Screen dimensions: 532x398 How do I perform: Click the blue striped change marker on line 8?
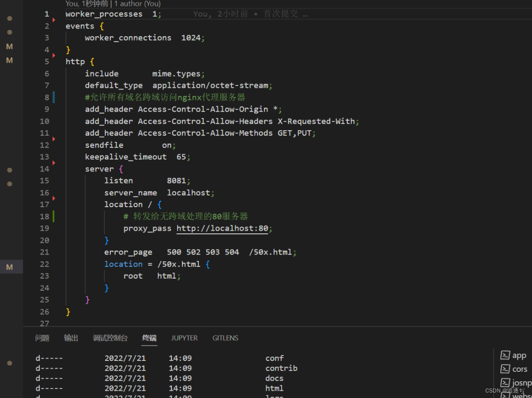pos(54,97)
